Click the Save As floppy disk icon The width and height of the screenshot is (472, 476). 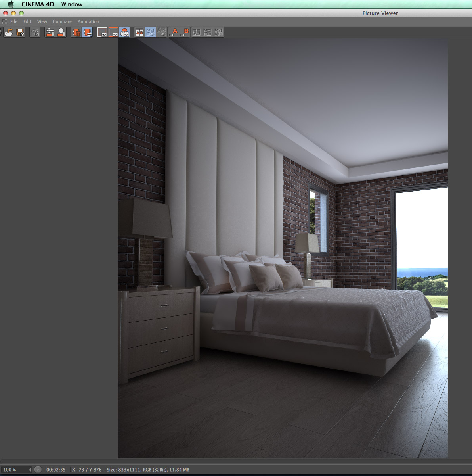(20, 33)
